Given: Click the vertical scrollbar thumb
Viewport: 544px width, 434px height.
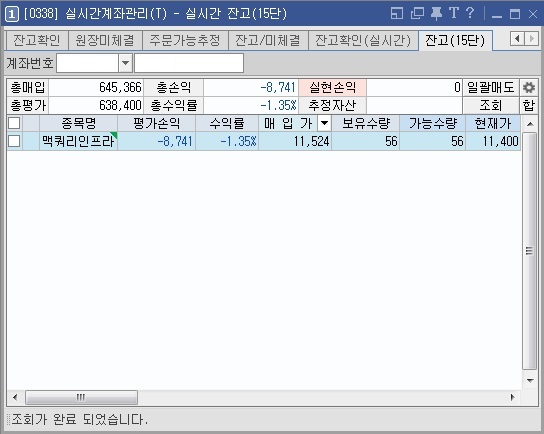Looking at the screenshot, I should pos(530,251).
